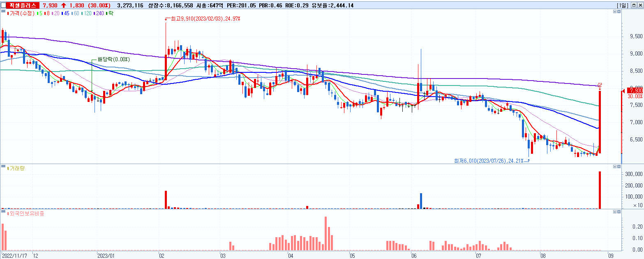Click the 09 month label on date axis

611,255
